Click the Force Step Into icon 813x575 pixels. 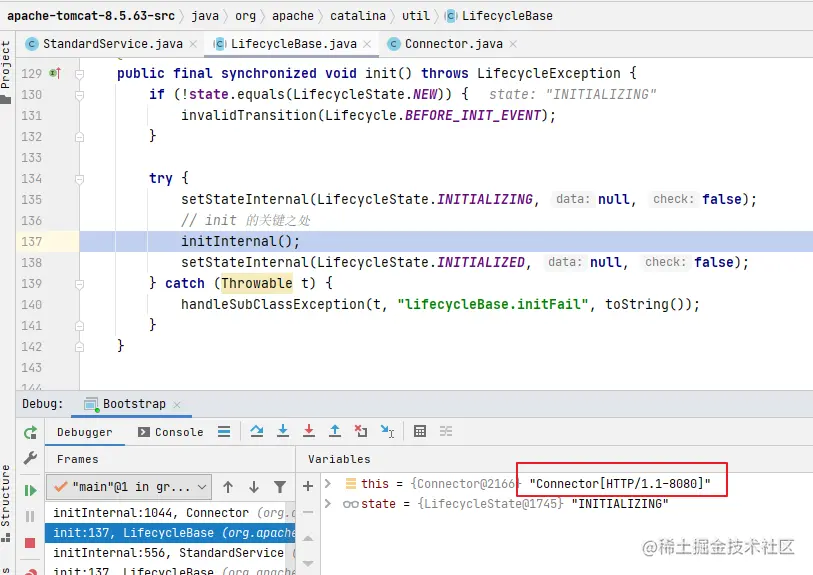click(309, 431)
